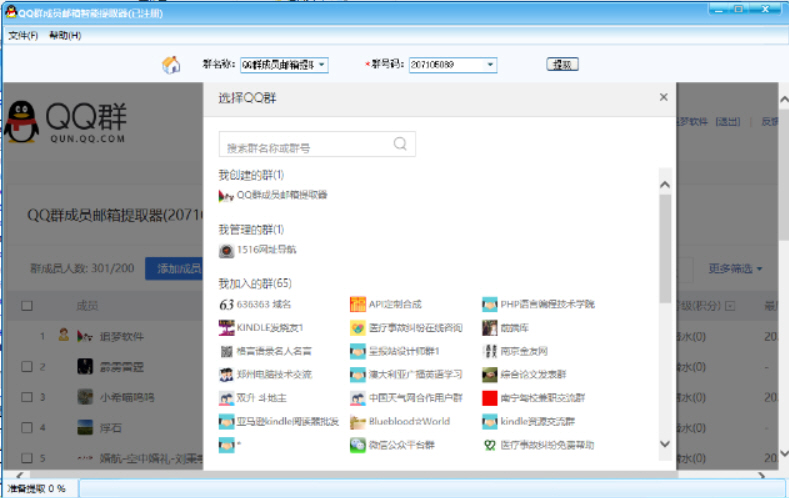Choose the kindle资源交流群 avatar

490,422
